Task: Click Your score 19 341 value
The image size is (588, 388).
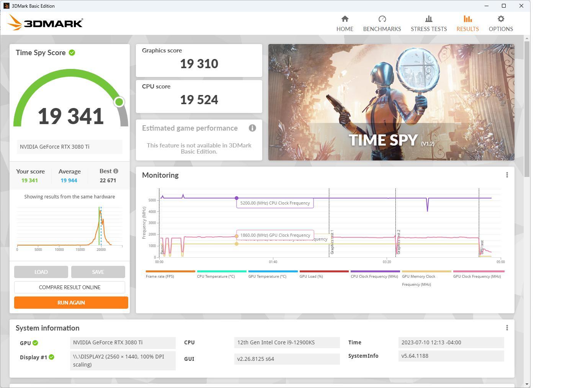Action: [29, 180]
